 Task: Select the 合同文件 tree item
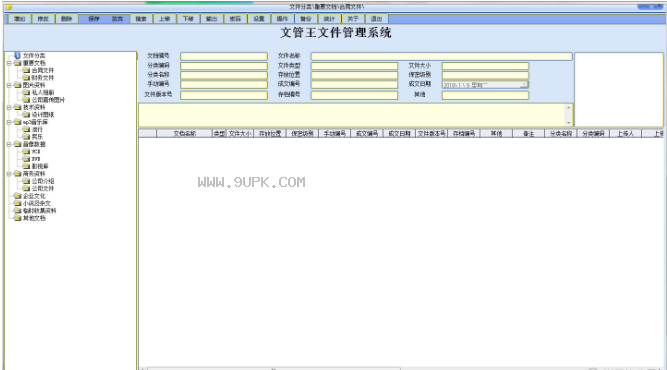point(43,70)
